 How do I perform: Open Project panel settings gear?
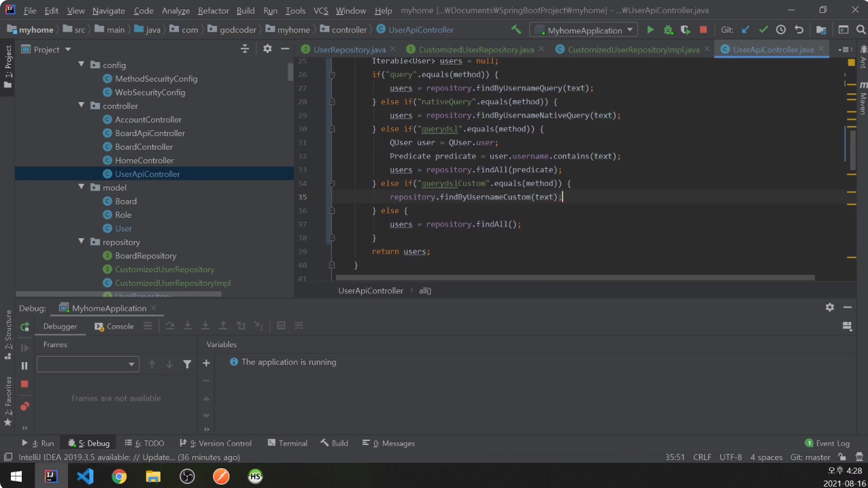(x=267, y=49)
